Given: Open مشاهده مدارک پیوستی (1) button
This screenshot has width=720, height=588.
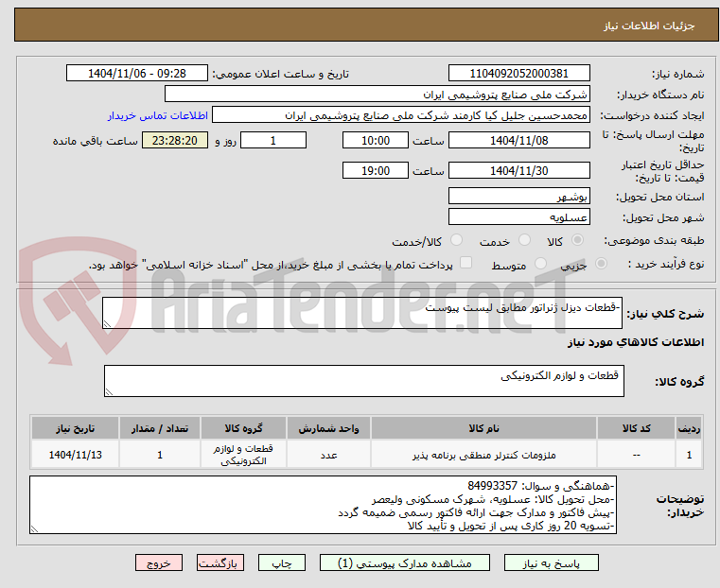Looking at the screenshot, I should 405,562.
